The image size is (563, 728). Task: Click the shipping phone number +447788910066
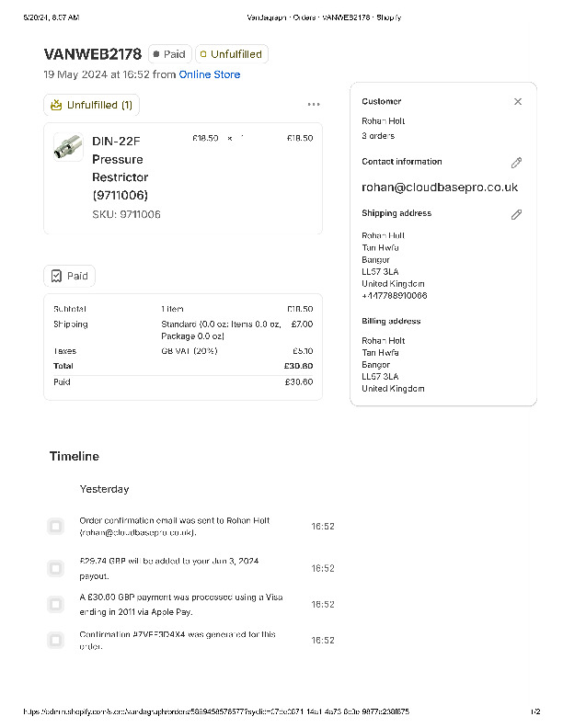click(394, 296)
